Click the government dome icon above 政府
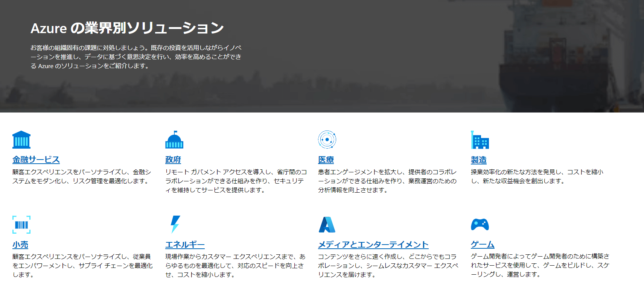644x295 pixels. (x=174, y=140)
